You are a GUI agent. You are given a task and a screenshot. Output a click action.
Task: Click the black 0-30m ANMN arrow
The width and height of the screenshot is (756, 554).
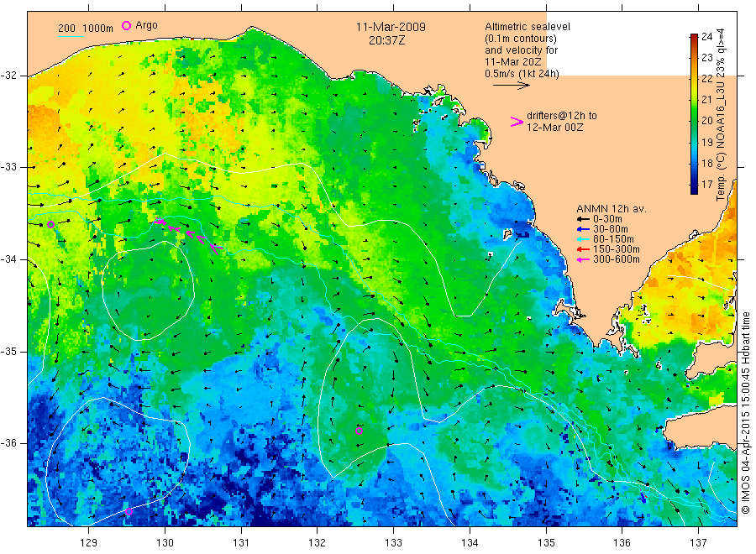pos(583,219)
